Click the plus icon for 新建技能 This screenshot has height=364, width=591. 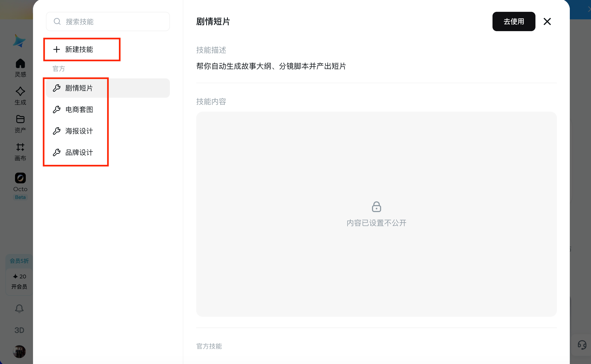coord(56,49)
